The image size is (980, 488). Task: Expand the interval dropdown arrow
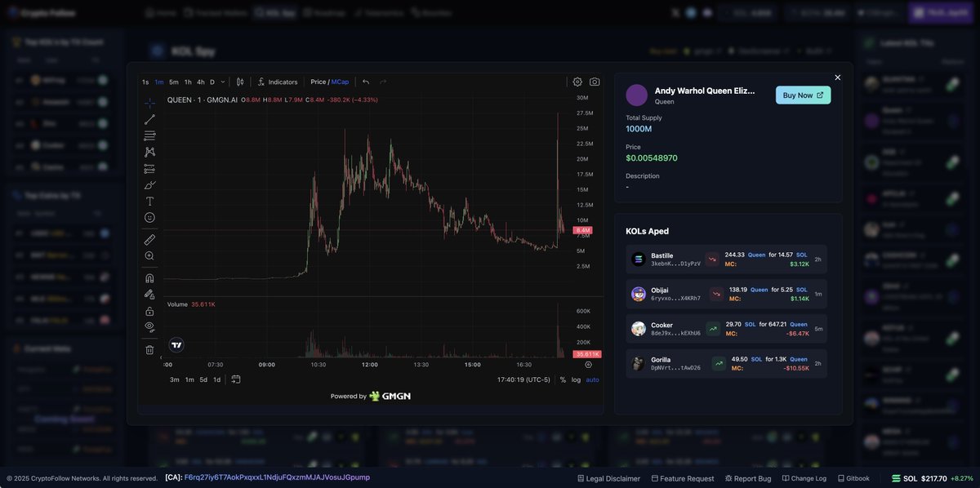tap(223, 82)
